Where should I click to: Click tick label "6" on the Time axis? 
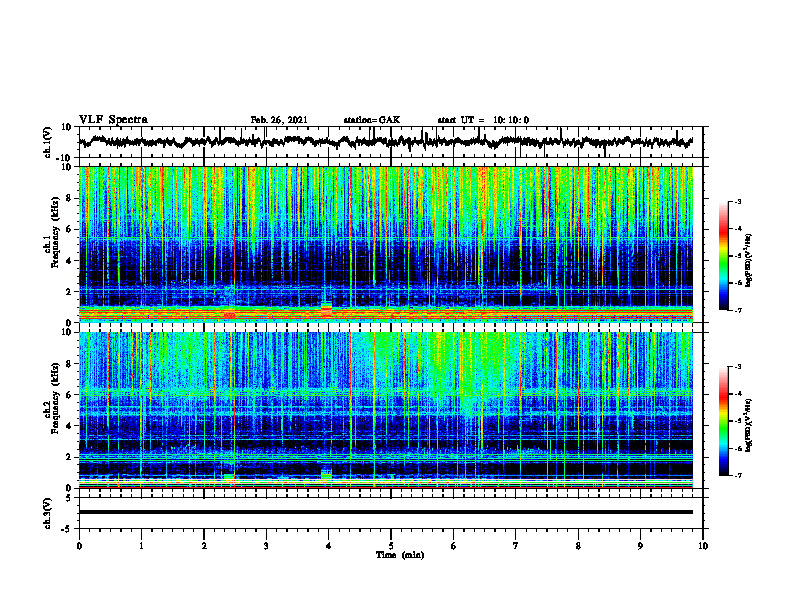tap(454, 546)
